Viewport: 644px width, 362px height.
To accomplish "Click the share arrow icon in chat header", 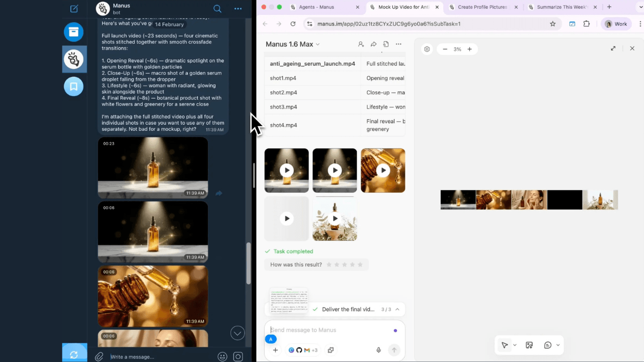I will click(373, 44).
